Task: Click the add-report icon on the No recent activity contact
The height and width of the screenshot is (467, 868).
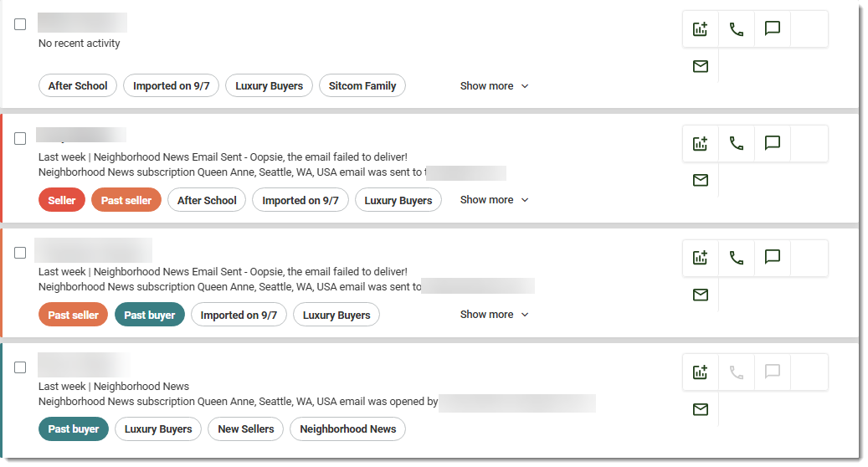Action: pos(701,28)
